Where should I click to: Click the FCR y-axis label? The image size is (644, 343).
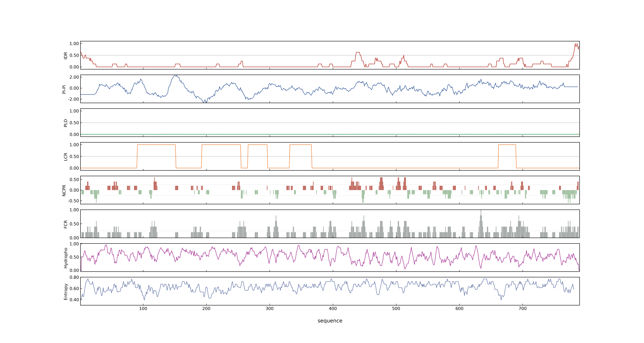pos(66,224)
